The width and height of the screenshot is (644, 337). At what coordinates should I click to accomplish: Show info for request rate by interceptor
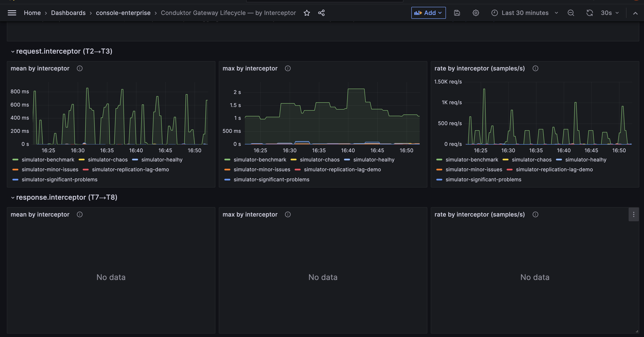535,69
